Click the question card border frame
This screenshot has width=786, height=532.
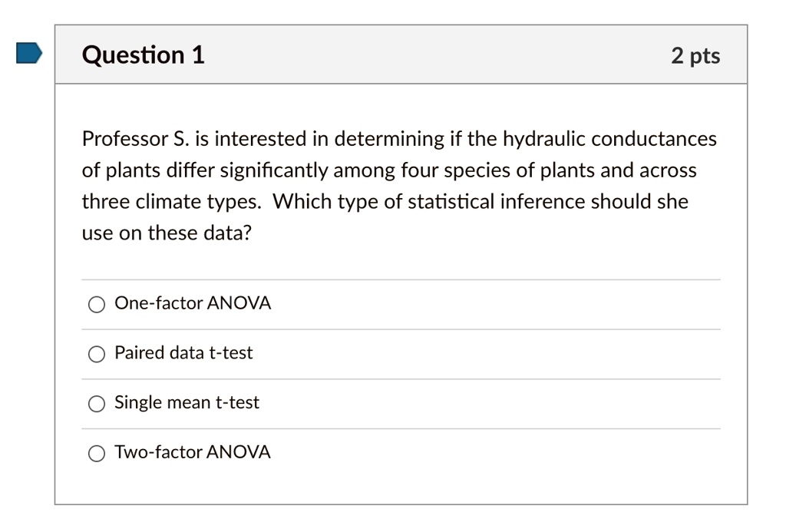coord(55,269)
